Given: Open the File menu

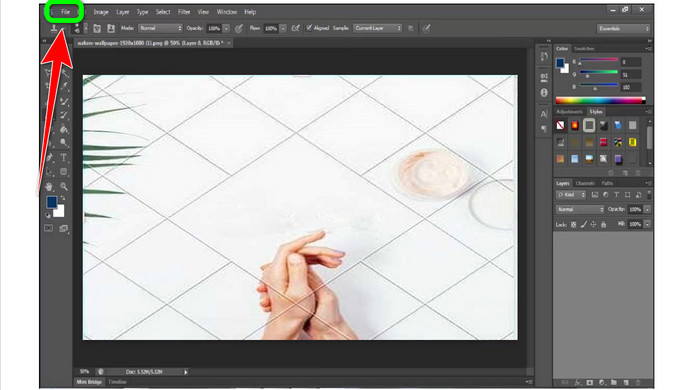Looking at the screenshot, I should 65,12.
